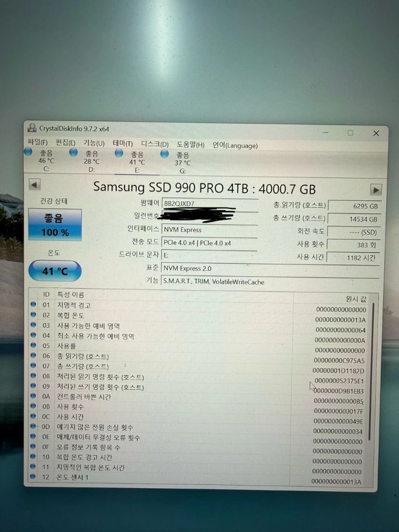The width and height of the screenshot is (399, 532).
Task: Open the 언어(Language) menu
Action: [x=235, y=146]
